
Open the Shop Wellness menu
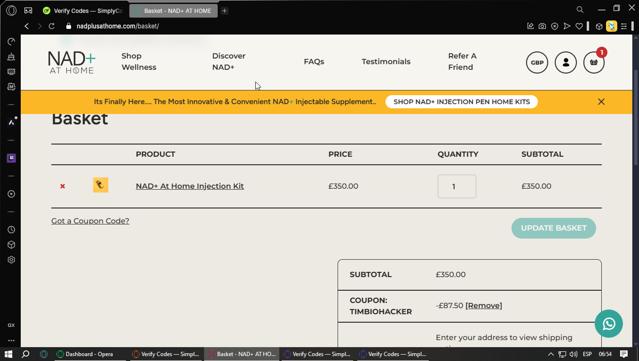[139, 62]
